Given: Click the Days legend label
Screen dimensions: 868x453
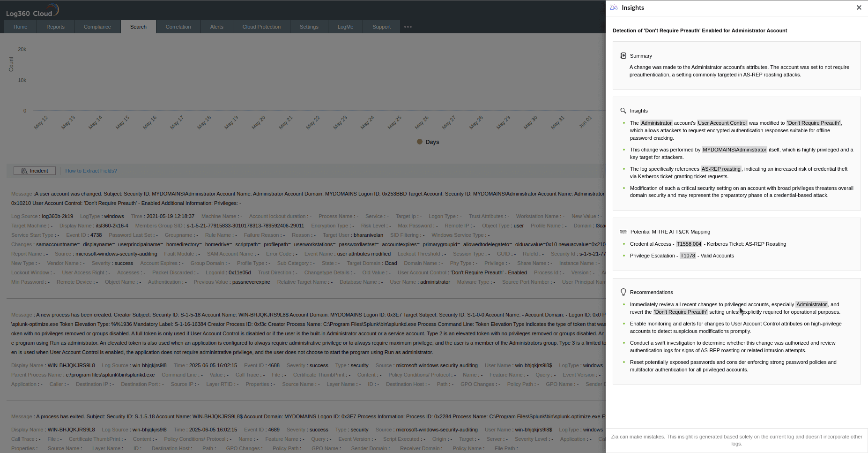Looking at the screenshot, I should (432, 142).
